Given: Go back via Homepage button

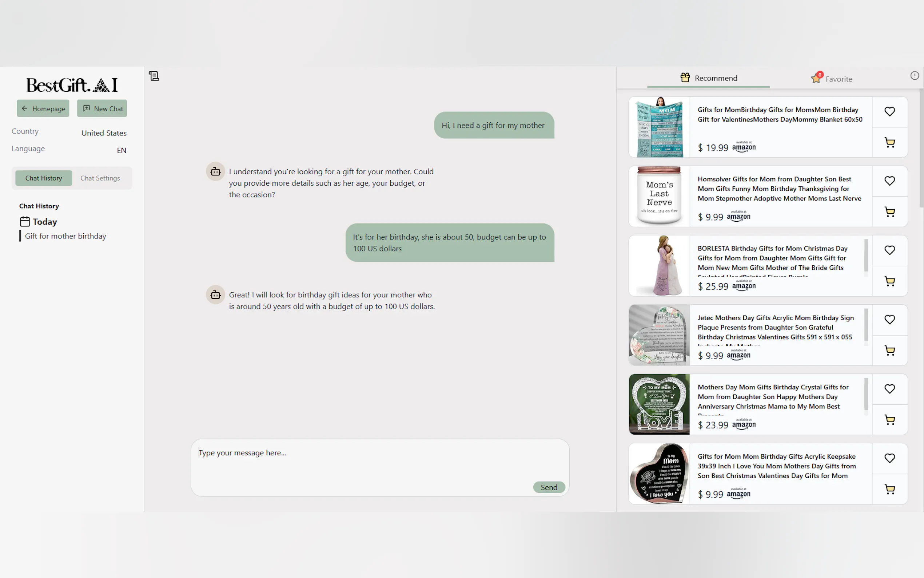Looking at the screenshot, I should pos(43,108).
